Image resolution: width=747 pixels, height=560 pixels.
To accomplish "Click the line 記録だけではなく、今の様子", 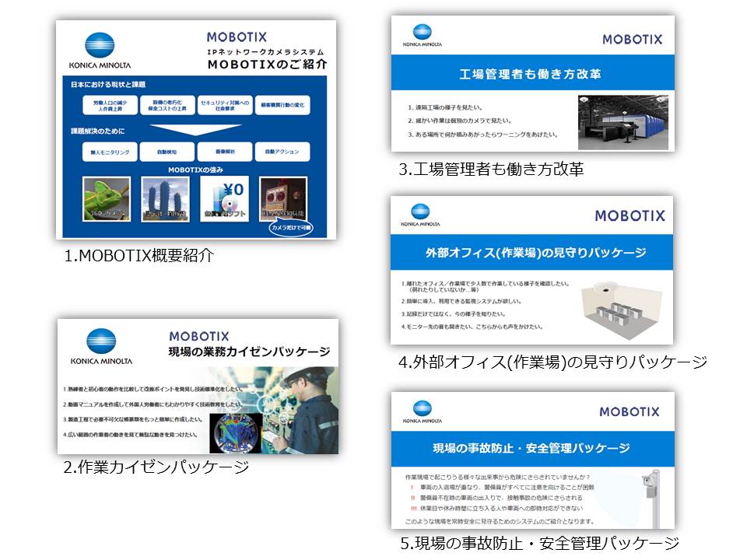I will (454, 314).
